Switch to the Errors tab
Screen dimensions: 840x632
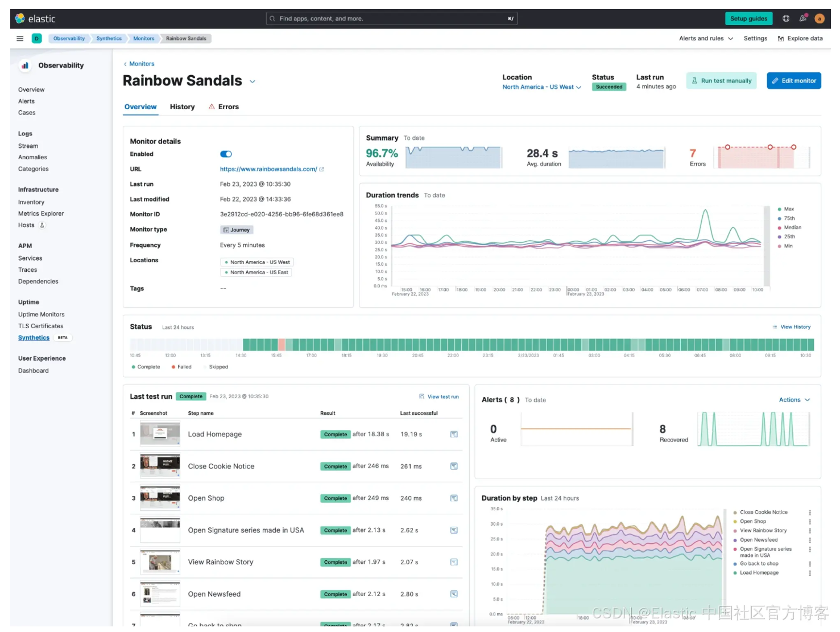coord(224,107)
